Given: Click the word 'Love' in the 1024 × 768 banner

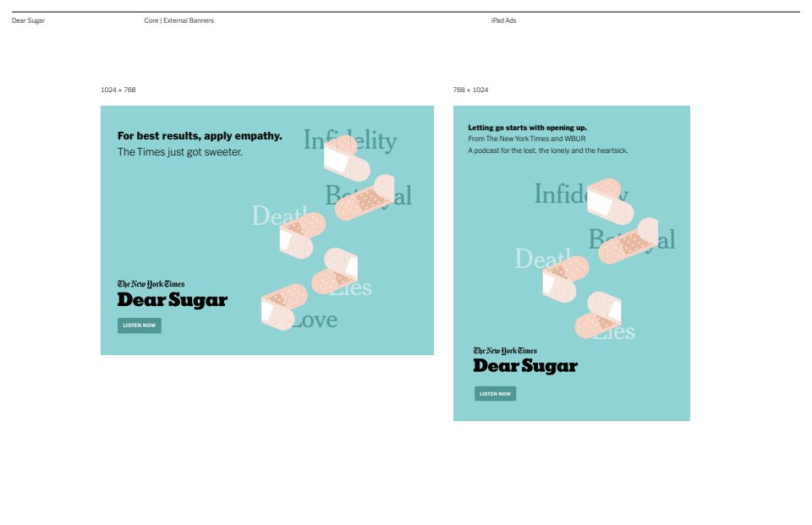Looking at the screenshot, I should click(x=314, y=320).
